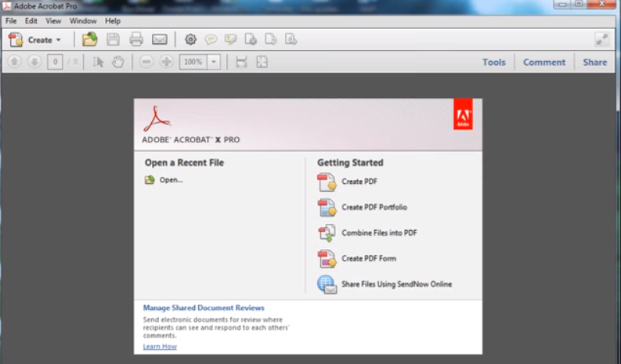621x364 pixels.
Task: Choose the Hand pan tool
Action: (x=118, y=62)
